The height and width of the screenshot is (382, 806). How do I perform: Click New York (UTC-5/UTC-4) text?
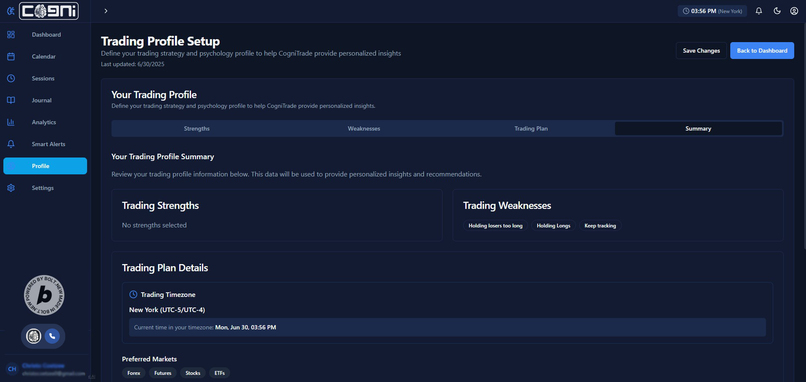click(x=168, y=310)
